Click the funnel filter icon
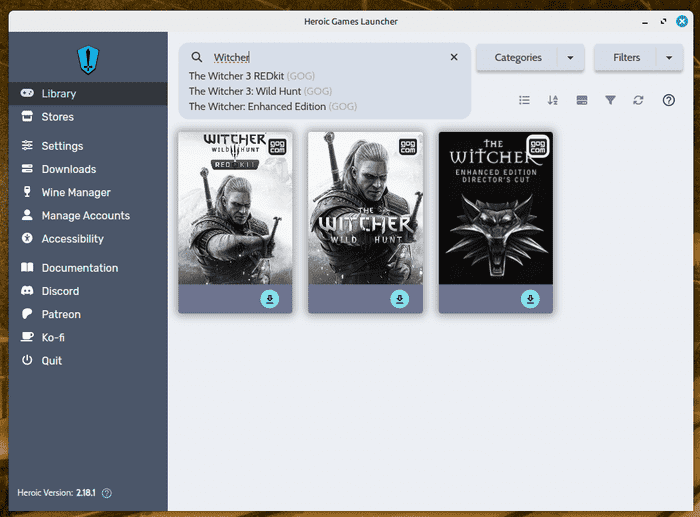Image resolution: width=700 pixels, height=517 pixels. click(610, 100)
